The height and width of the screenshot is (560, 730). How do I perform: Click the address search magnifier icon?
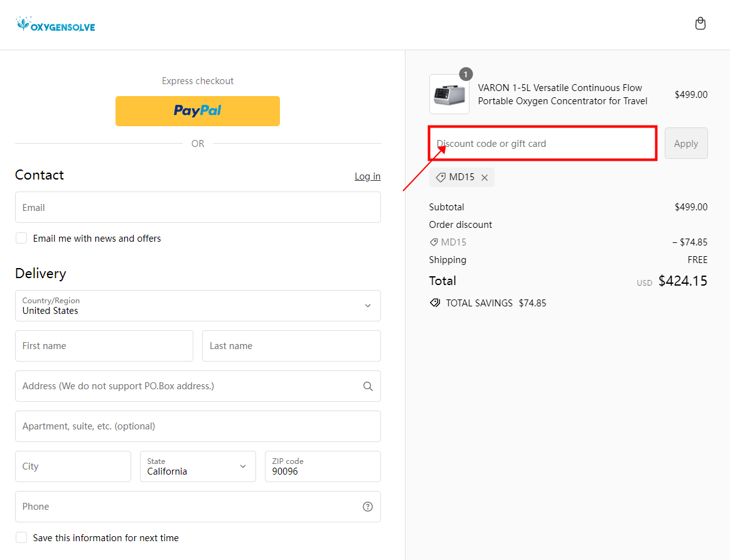[368, 386]
